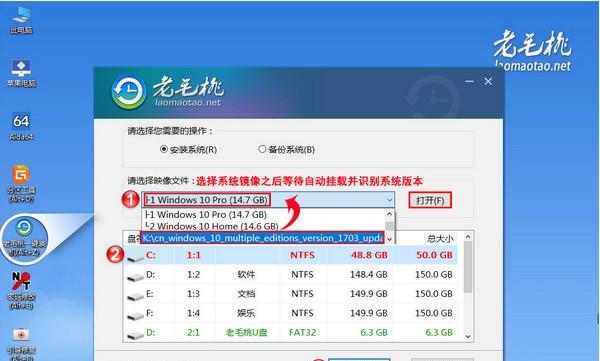Viewport: 600px width, 361px height.
Task: Open the Aida64 desktop shortcut
Action: coord(21,126)
